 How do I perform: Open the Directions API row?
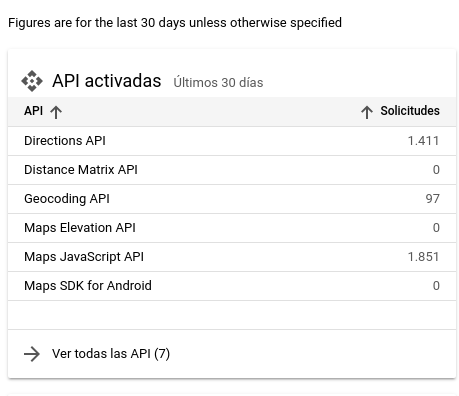point(232,141)
